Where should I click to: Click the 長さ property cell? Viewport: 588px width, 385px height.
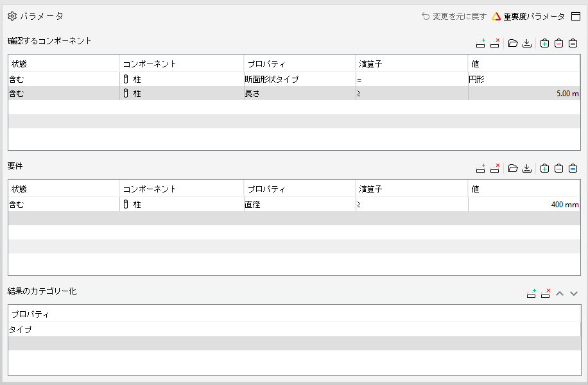tap(300, 93)
